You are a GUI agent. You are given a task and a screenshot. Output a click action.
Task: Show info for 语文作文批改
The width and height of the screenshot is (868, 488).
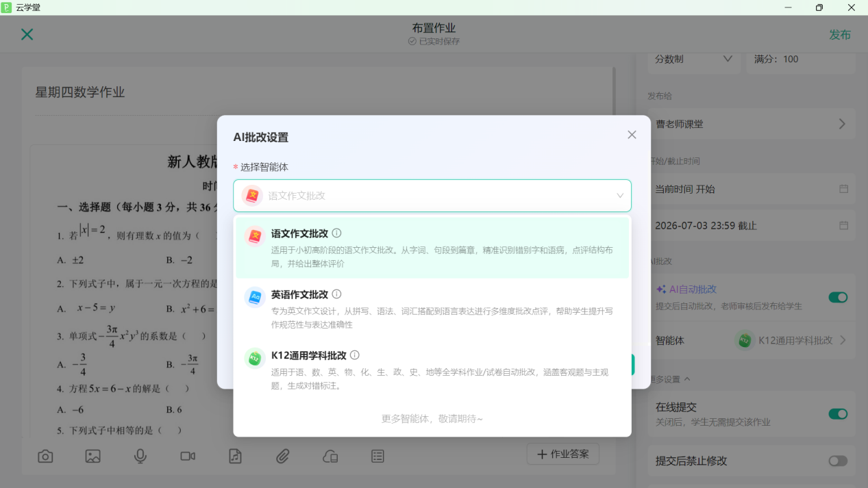click(x=336, y=233)
